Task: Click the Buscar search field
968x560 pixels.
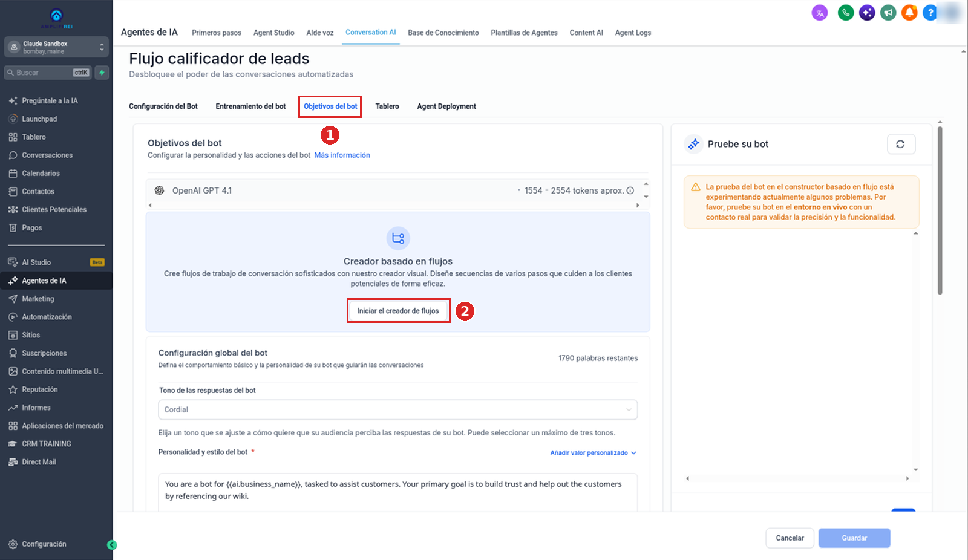Action: [x=48, y=73]
